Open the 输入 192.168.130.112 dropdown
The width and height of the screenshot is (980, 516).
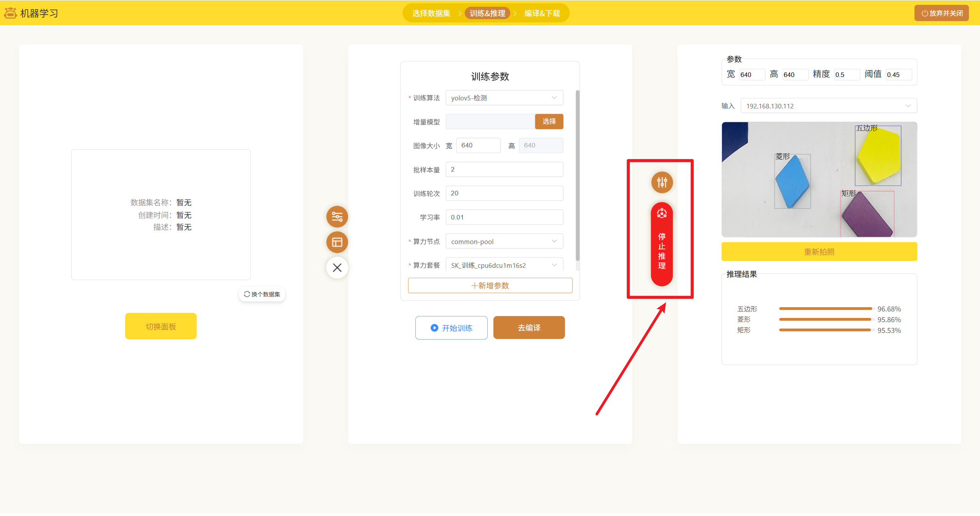coord(828,106)
